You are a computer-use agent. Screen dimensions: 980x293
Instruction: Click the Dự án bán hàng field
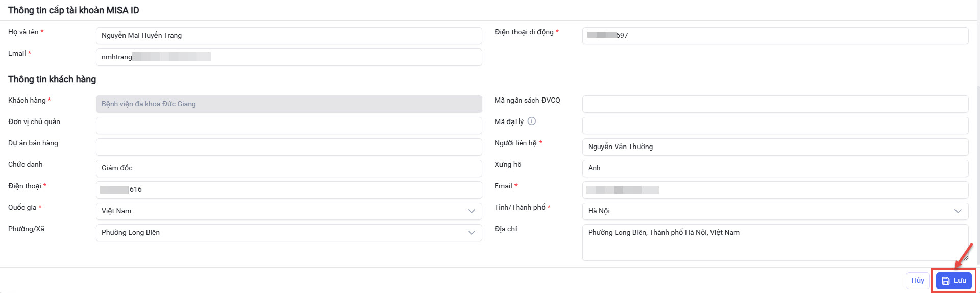click(x=288, y=147)
